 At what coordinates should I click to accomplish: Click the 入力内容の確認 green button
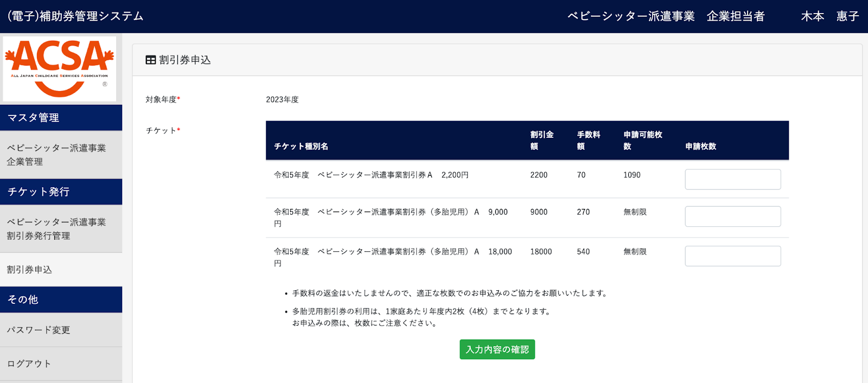pyautogui.click(x=497, y=349)
